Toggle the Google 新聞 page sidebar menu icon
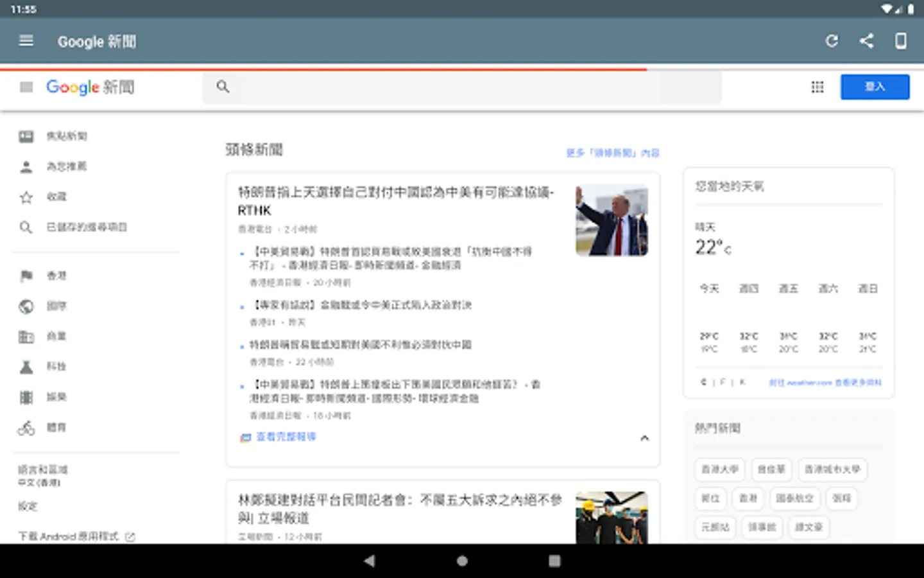Viewport: 924px width, 578px height. (26, 87)
